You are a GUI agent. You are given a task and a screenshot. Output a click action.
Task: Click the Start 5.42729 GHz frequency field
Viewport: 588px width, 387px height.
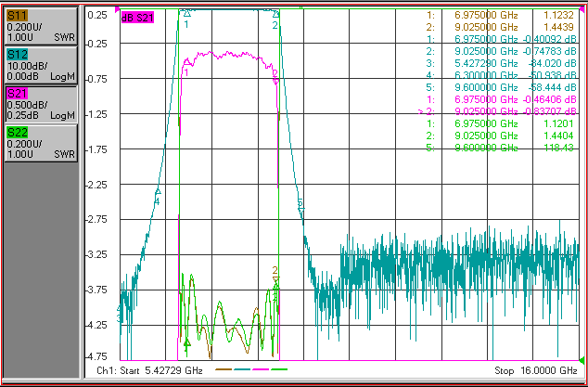[150, 371]
